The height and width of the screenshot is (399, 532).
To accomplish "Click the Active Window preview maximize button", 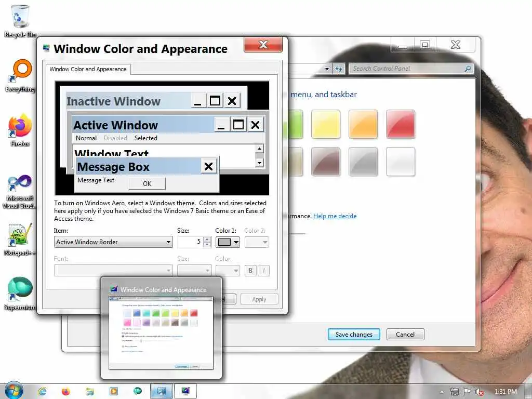I will pos(238,125).
